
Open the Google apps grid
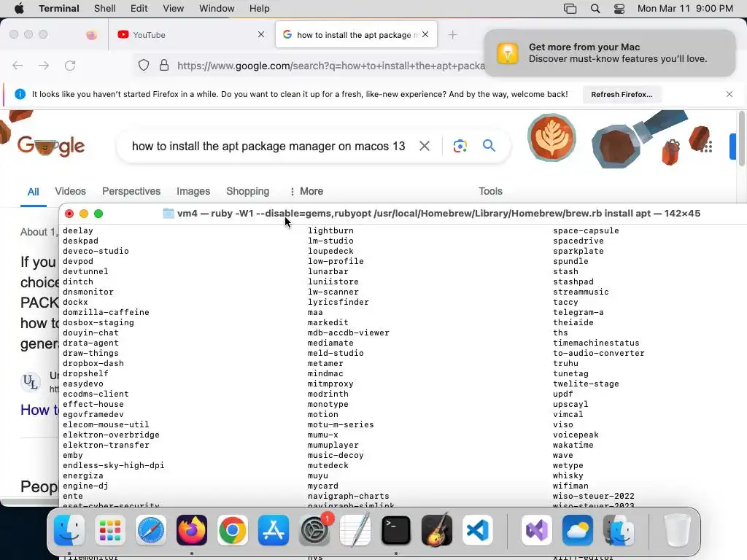click(x=707, y=146)
